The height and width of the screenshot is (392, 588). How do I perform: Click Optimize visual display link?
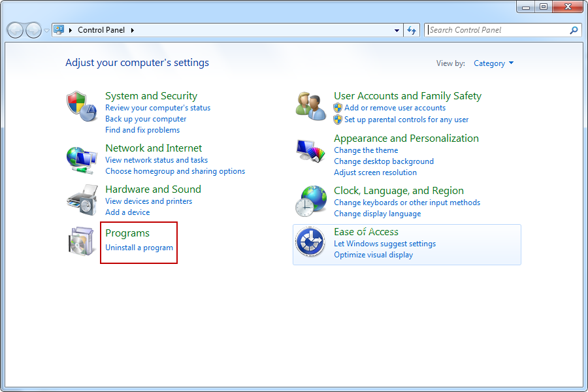[x=373, y=255]
